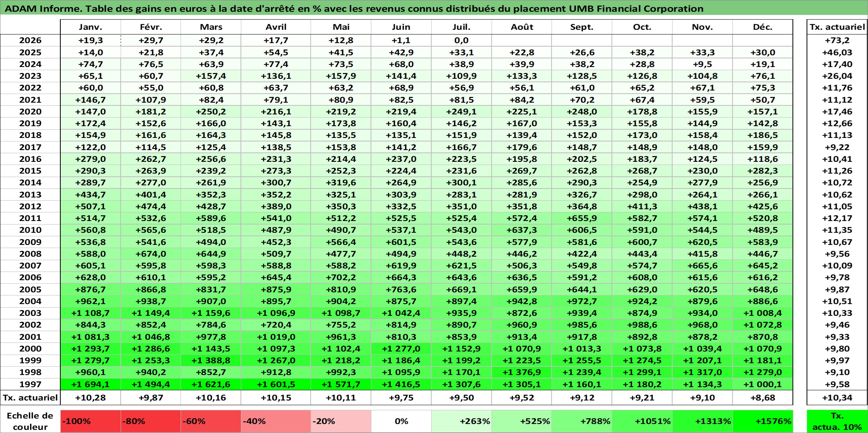
Task: Click the -40% color scale swatch
Action: point(276,421)
